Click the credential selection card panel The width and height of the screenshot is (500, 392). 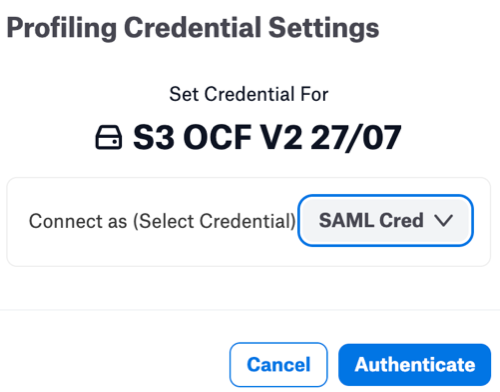coord(249,222)
